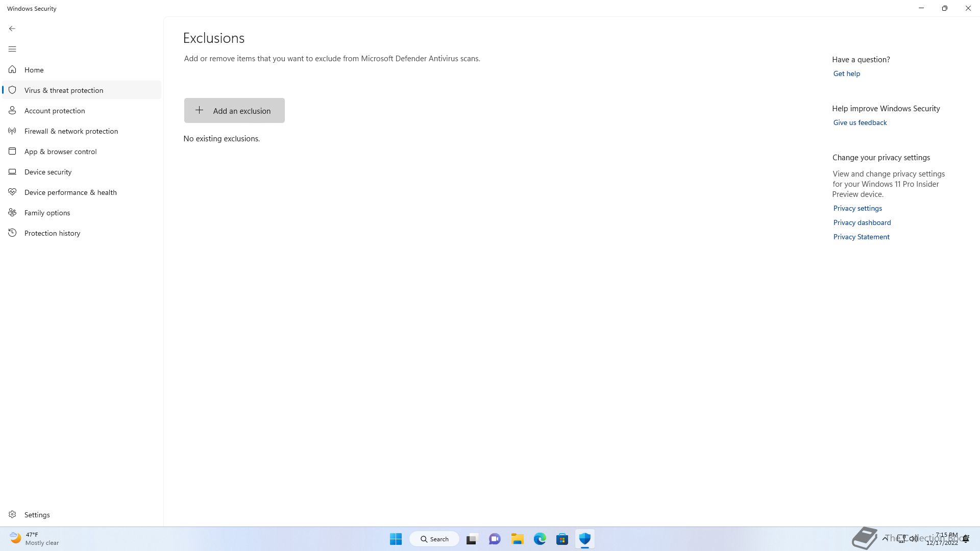Click the back arrow icon
Viewport: 980px width, 551px height.
tap(12, 29)
